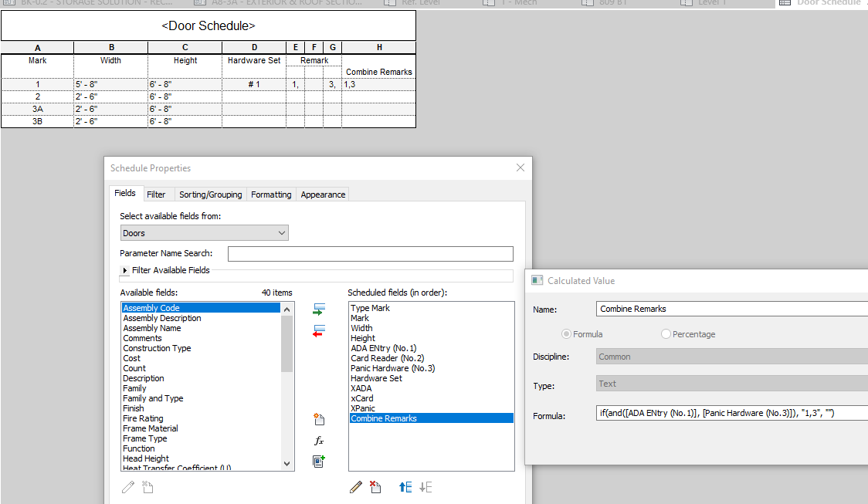Screen dimensions: 868x504
Task: Open the Select available fields from dropdown
Action: coord(283,232)
